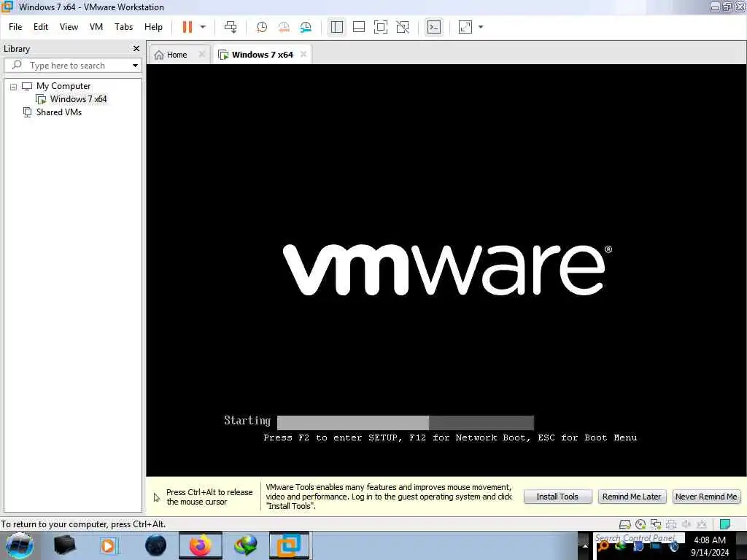
Task: Open the Internet Download Manager taskbar icon
Action: pos(246,545)
